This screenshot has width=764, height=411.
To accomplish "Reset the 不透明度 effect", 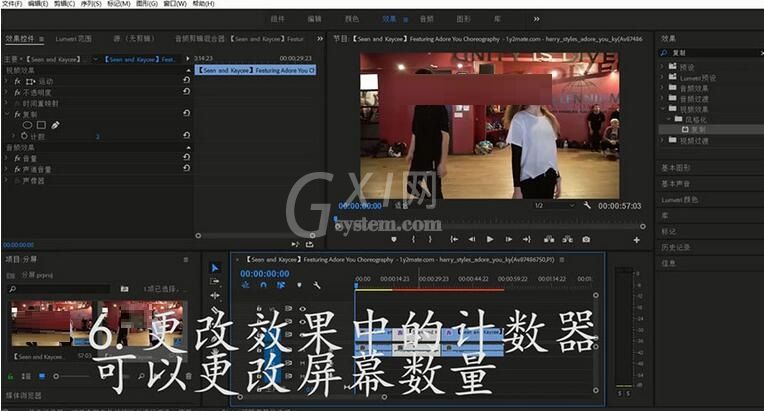I will tap(186, 91).
